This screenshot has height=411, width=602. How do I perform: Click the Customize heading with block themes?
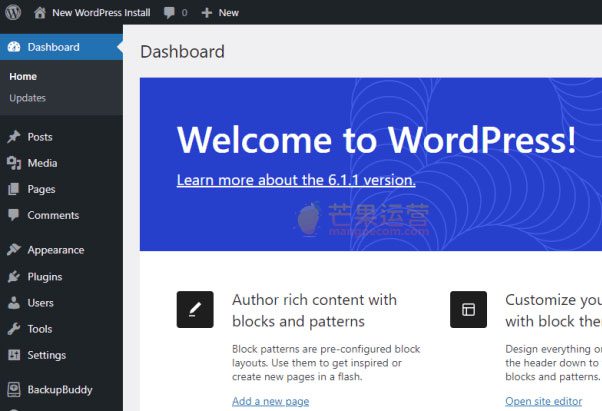point(554,310)
